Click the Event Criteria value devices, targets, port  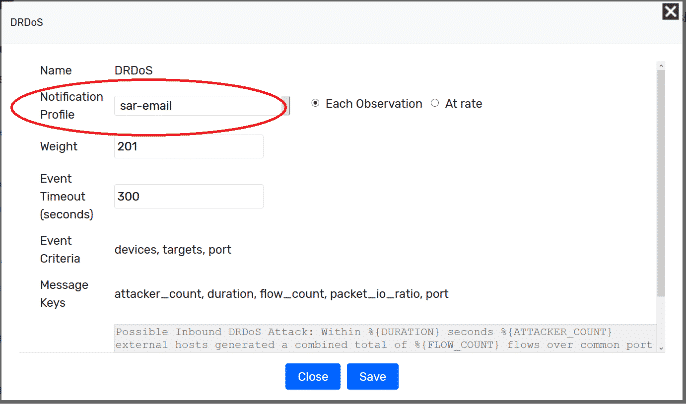173,250
